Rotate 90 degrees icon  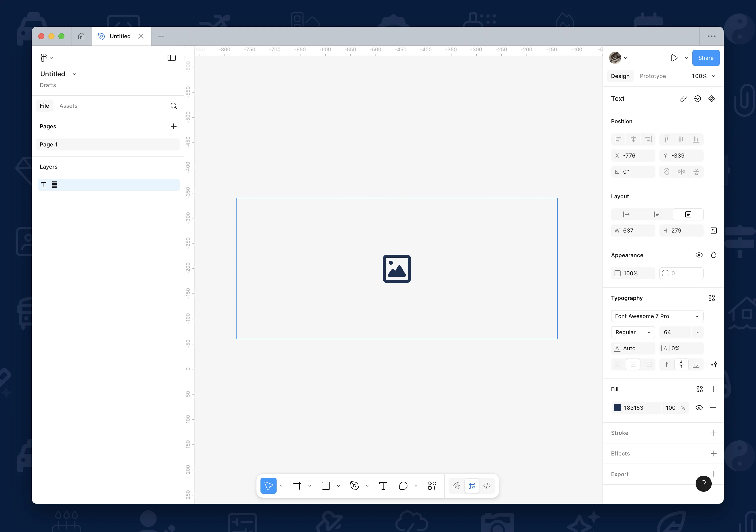click(666, 172)
